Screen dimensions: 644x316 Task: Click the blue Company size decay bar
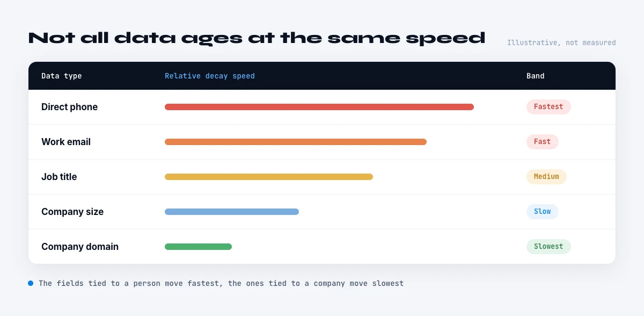[x=232, y=212]
